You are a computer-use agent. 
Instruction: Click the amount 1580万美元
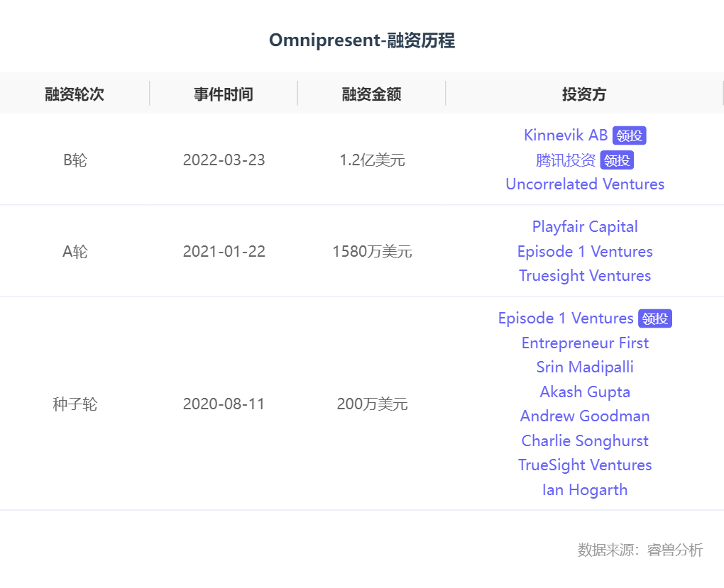[372, 252]
